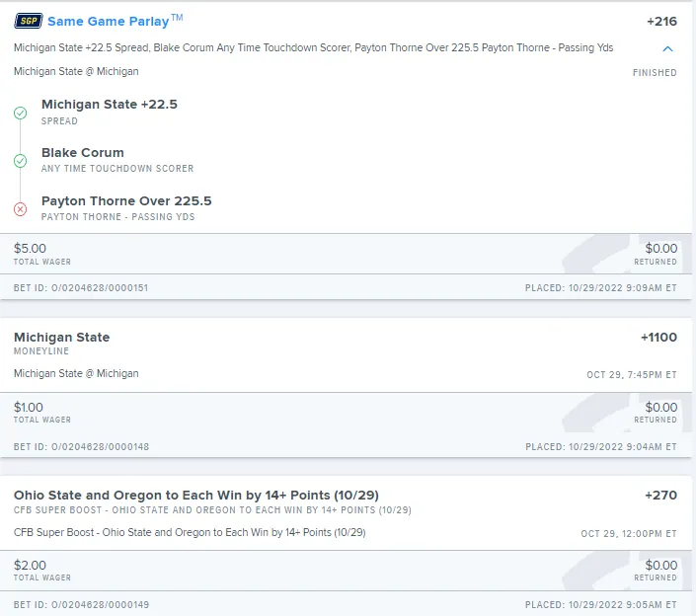Click Bet ID ending 0000149
696x616 pixels.
[81, 605]
